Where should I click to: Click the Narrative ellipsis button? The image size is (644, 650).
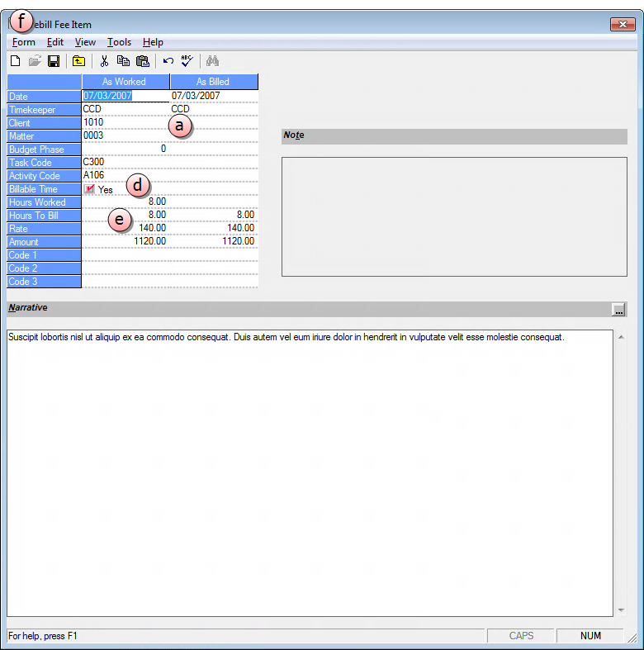pos(619,310)
